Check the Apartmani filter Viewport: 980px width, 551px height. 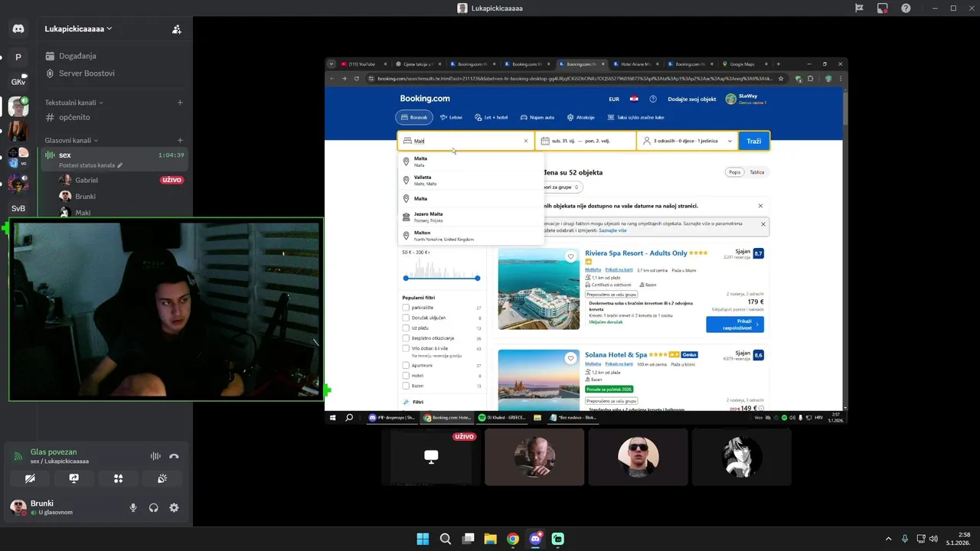coord(406,366)
